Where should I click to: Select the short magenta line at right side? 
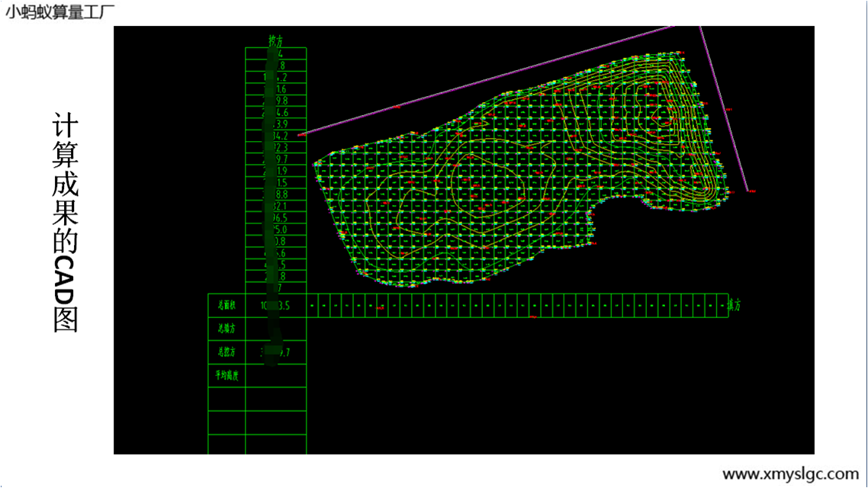point(725,109)
